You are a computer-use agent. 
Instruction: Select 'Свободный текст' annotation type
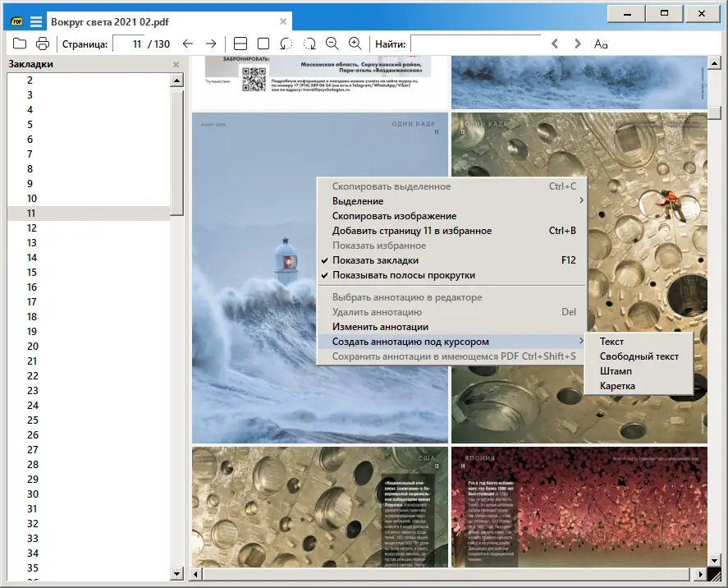pos(639,356)
